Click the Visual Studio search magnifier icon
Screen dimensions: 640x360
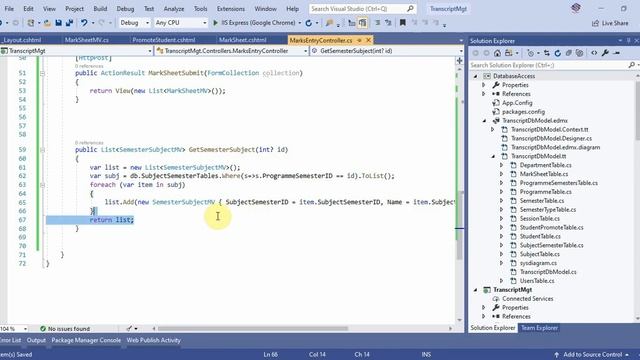click(x=410, y=9)
